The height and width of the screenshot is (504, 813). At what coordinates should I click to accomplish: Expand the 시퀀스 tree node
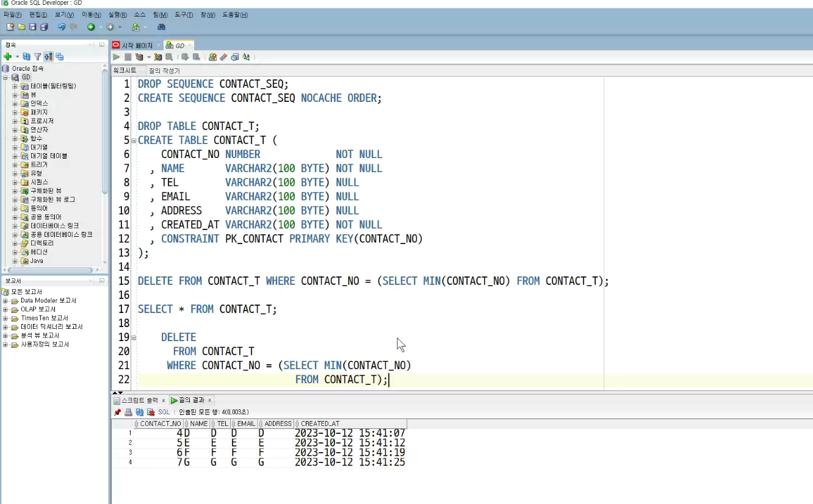coord(15,182)
